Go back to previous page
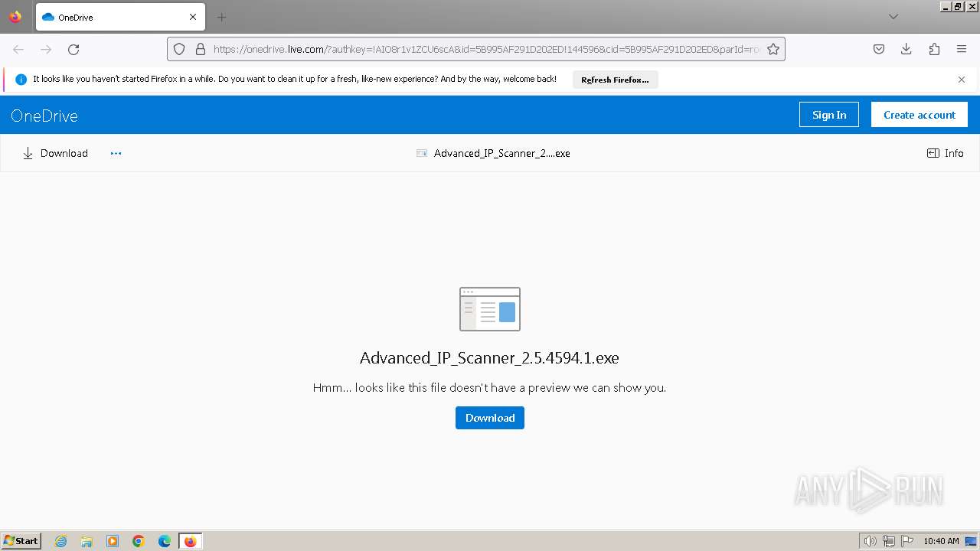Screen dimensions: 980x551 [x=18, y=49]
